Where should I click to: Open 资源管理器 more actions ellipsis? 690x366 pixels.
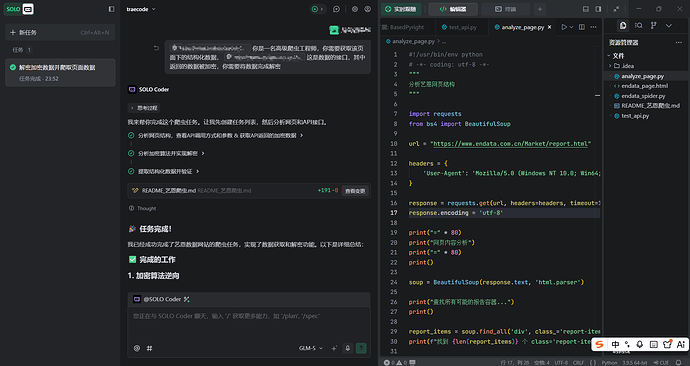pyautogui.click(x=679, y=43)
